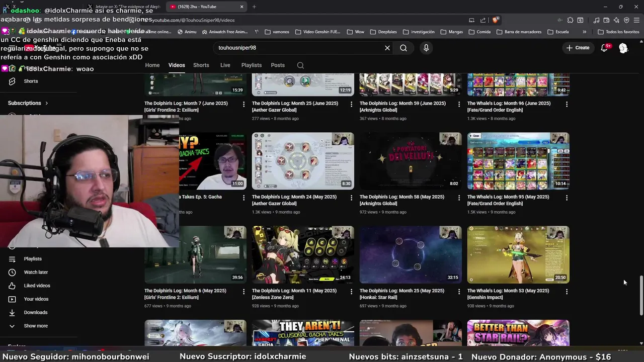The width and height of the screenshot is (644, 362).
Task: Play Aether Gazer Month 24 video thumbnail
Action: [x=303, y=161]
